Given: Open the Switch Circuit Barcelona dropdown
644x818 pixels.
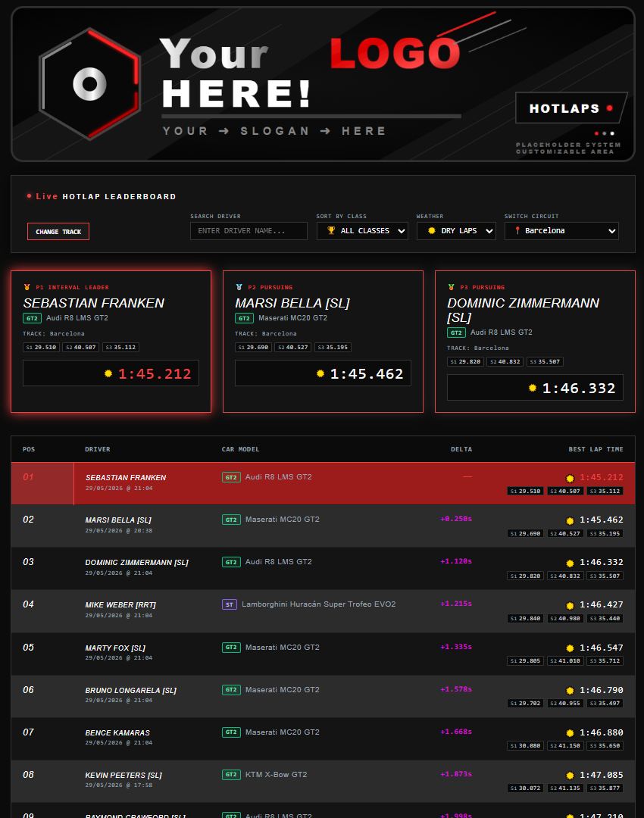Looking at the screenshot, I should click(561, 230).
